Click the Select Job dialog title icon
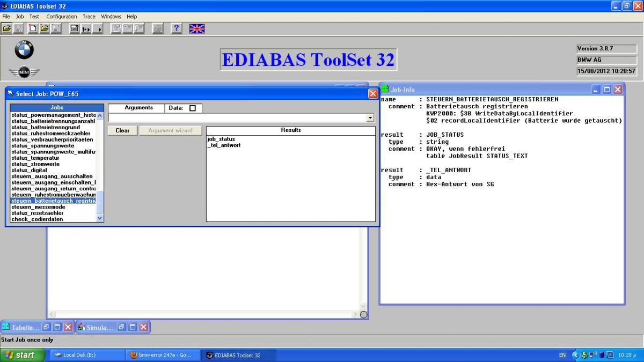This screenshot has height=362, width=644. click(11, 93)
